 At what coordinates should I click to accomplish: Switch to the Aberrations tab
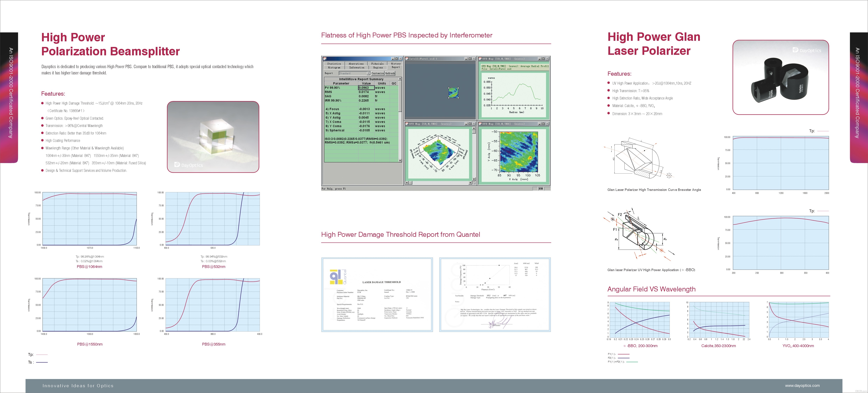[356, 63]
